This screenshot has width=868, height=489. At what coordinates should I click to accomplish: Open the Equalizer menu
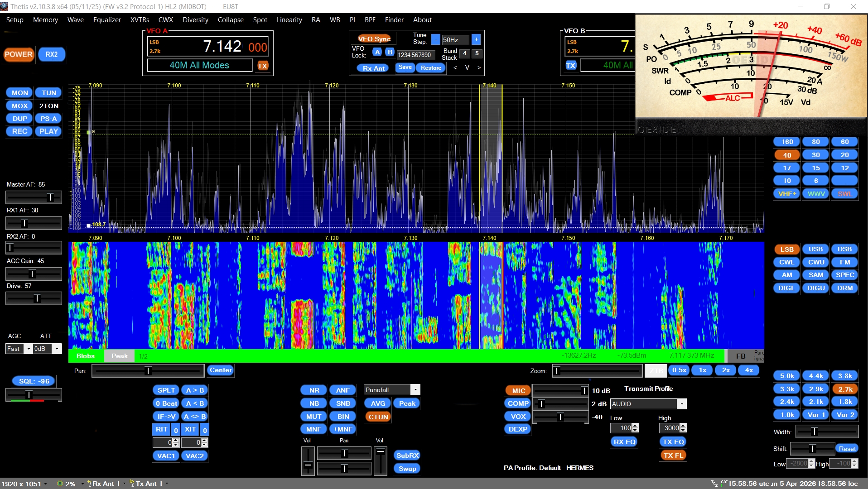point(107,20)
